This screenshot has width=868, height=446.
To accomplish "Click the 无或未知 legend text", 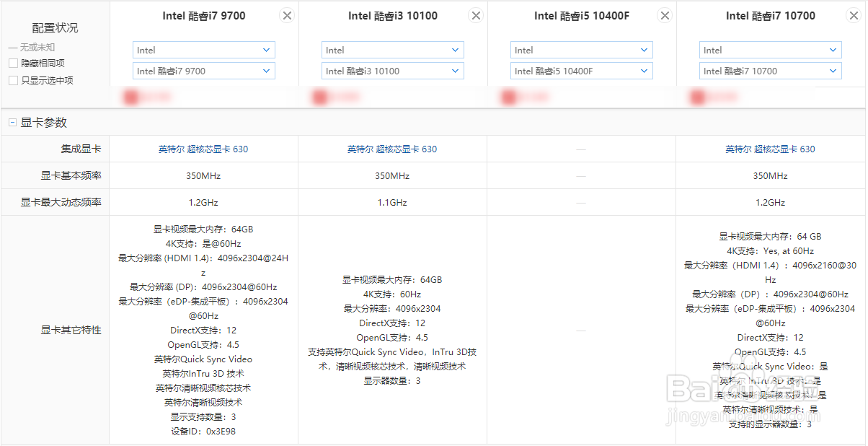I will click(37, 47).
